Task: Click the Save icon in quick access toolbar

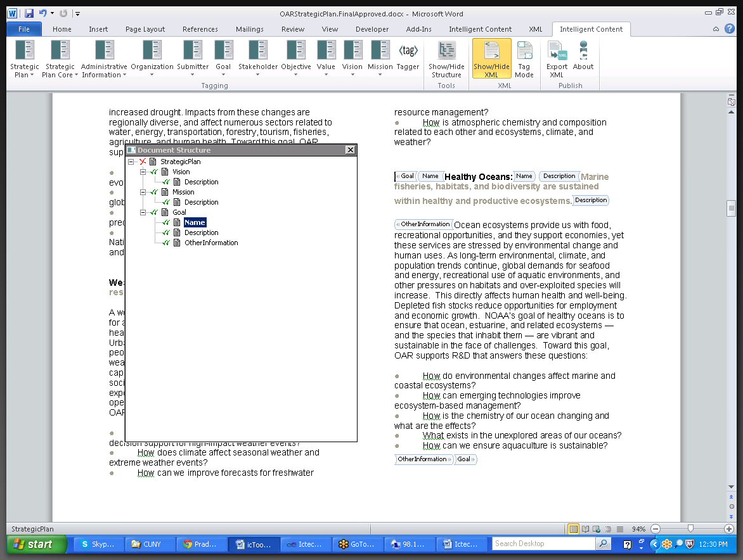Action: [x=29, y=13]
